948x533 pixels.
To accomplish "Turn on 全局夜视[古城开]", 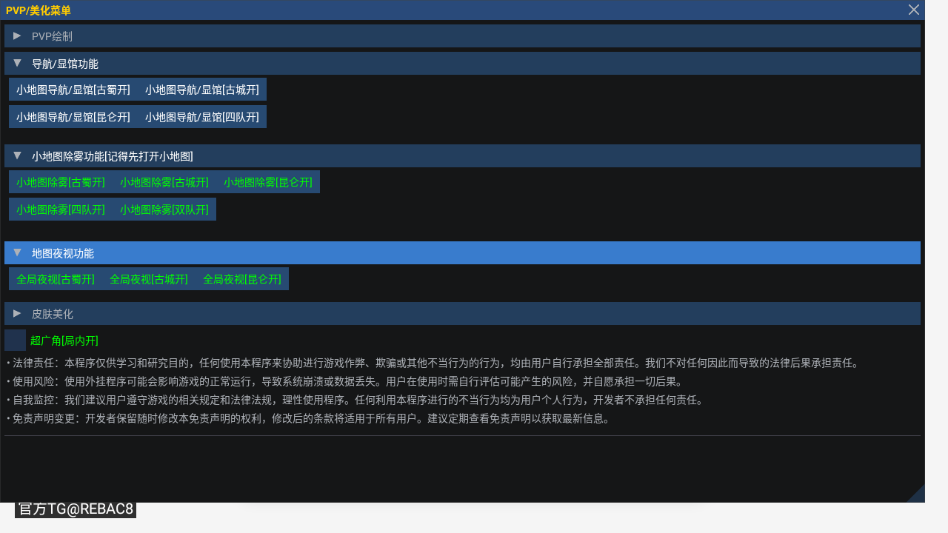I will (x=148, y=279).
